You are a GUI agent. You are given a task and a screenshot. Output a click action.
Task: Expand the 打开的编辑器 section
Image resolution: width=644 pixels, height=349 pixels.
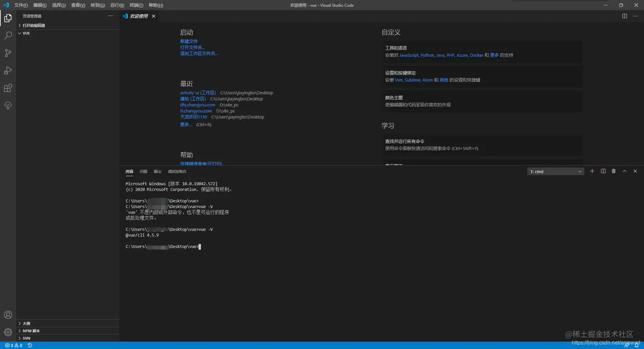68,26
